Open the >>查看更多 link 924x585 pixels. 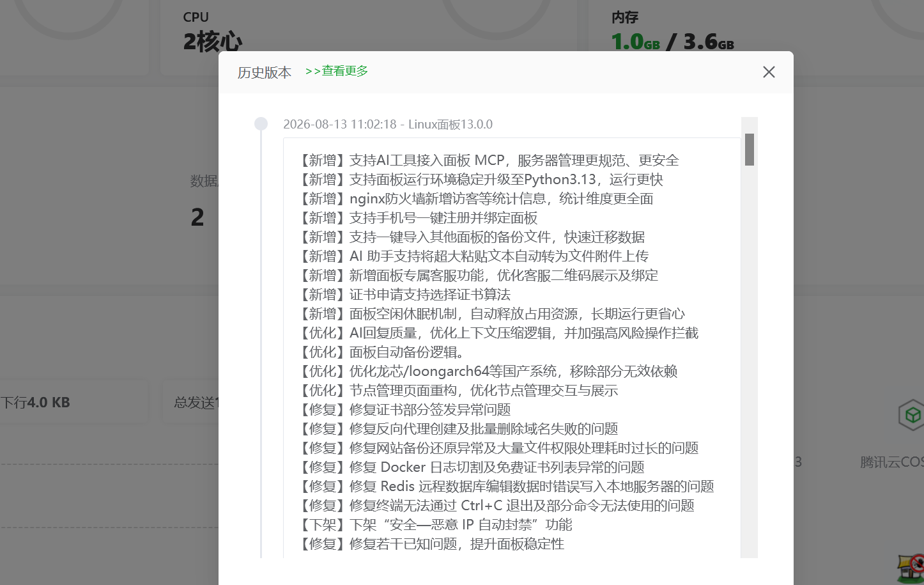(x=337, y=71)
